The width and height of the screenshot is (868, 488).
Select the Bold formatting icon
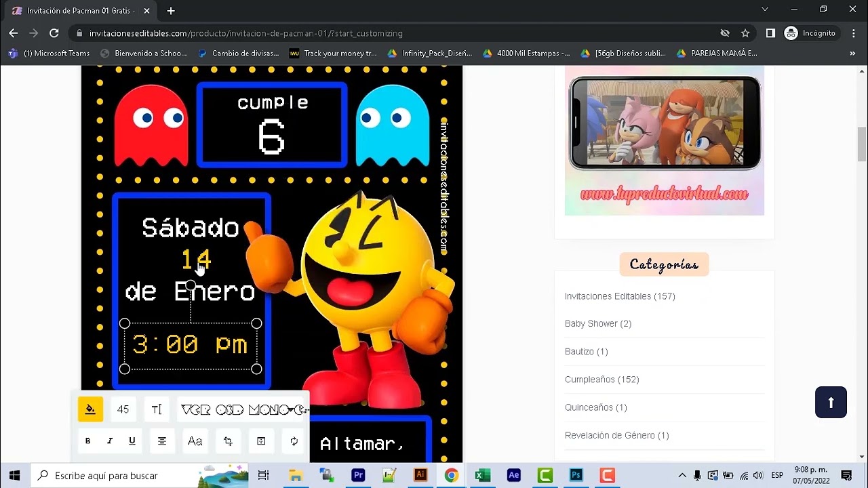click(x=88, y=441)
